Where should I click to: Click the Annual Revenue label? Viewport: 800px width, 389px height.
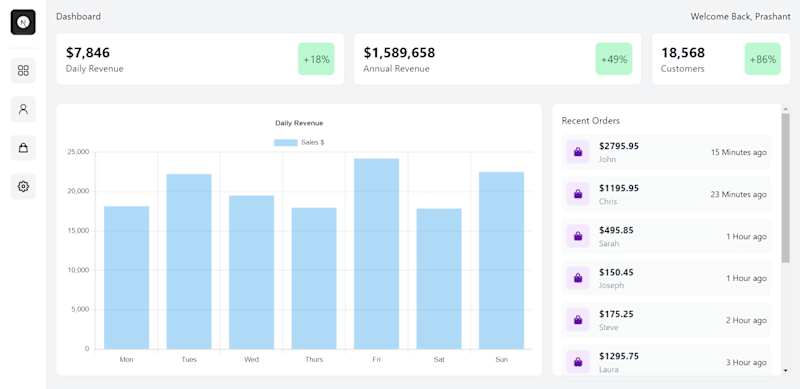(x=396, y=68)
